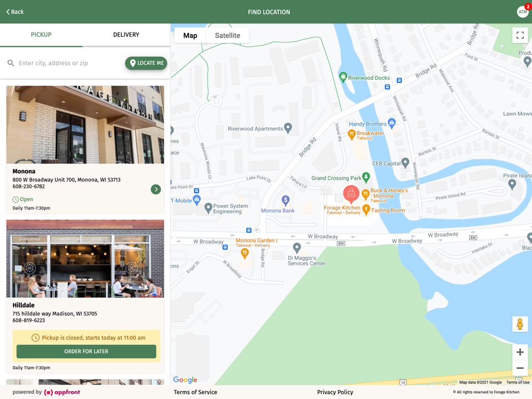
Task: Zoom in on the map
Action: 520,352
